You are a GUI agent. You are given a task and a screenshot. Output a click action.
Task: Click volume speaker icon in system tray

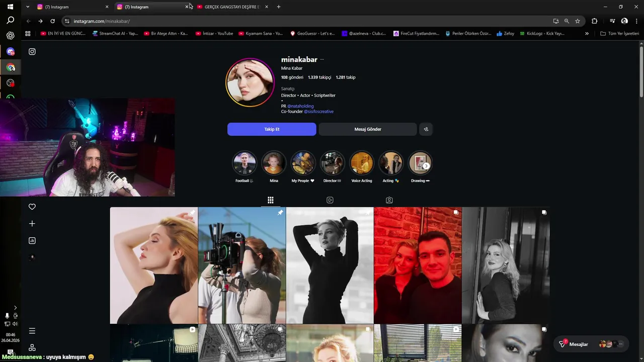(15, 324)
